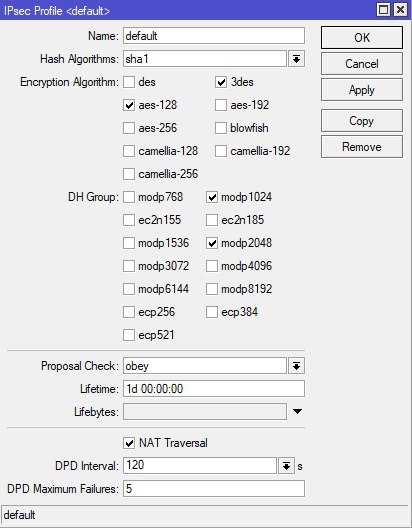Enable DH group modp8192
Screen dimensions: 412x528
pyautogui.click(x=212, y=289)
